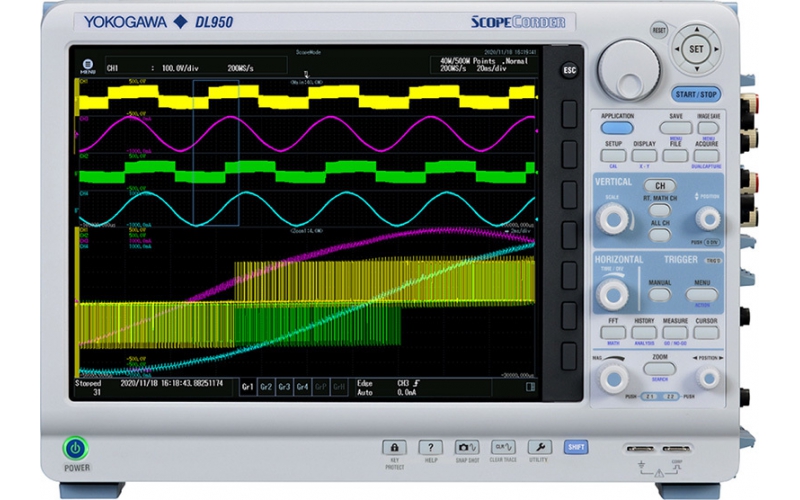Tap the '0.0mA' trigger level value
The height and width of the screenshot is (500, 800).
pos(407,392)
